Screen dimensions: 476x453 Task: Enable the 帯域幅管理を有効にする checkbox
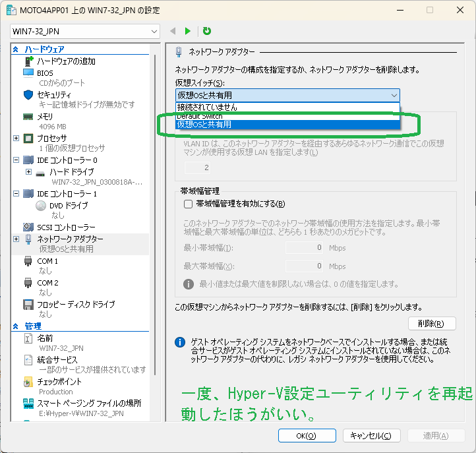(x=188, y=204)
